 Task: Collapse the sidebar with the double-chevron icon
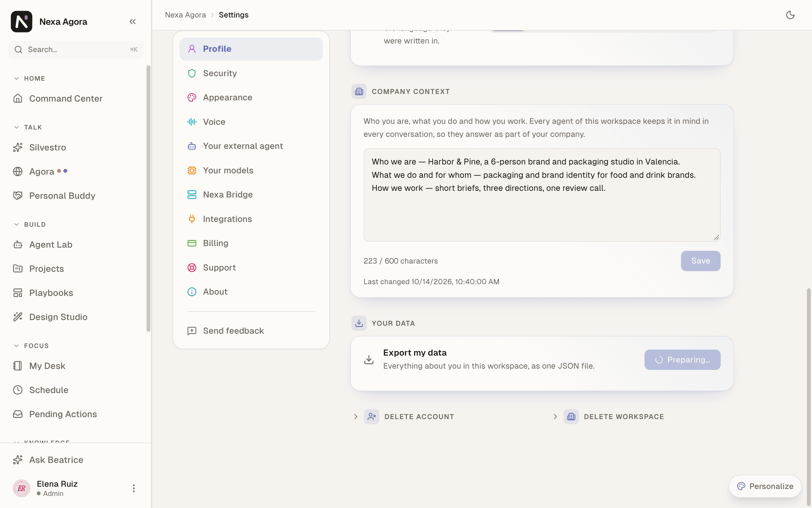[133, 22]
